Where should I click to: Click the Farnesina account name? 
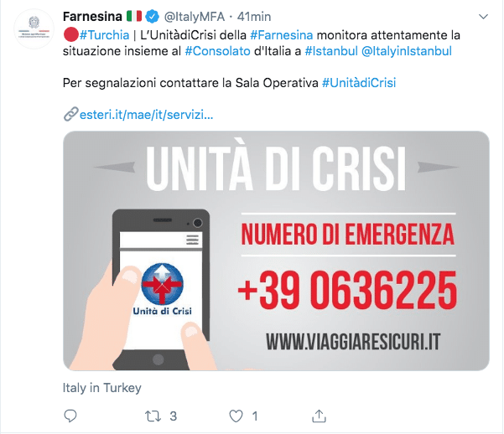pos(92,17)
